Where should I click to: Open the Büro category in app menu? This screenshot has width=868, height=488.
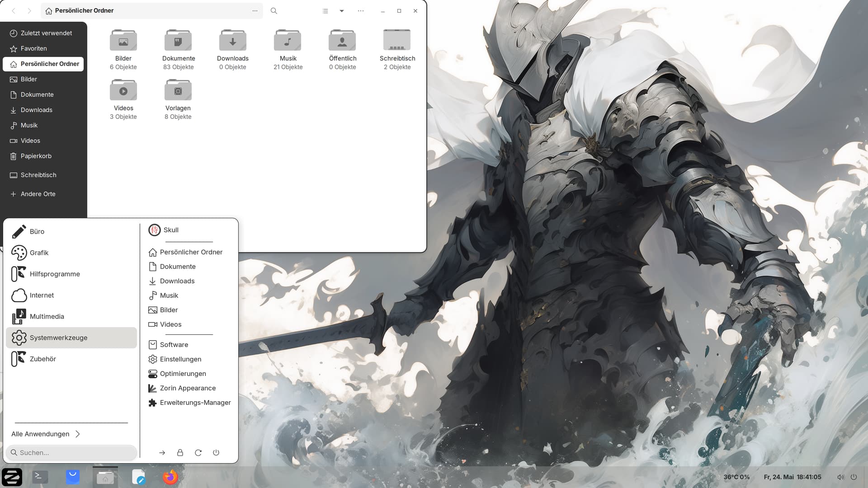[71, 231]
